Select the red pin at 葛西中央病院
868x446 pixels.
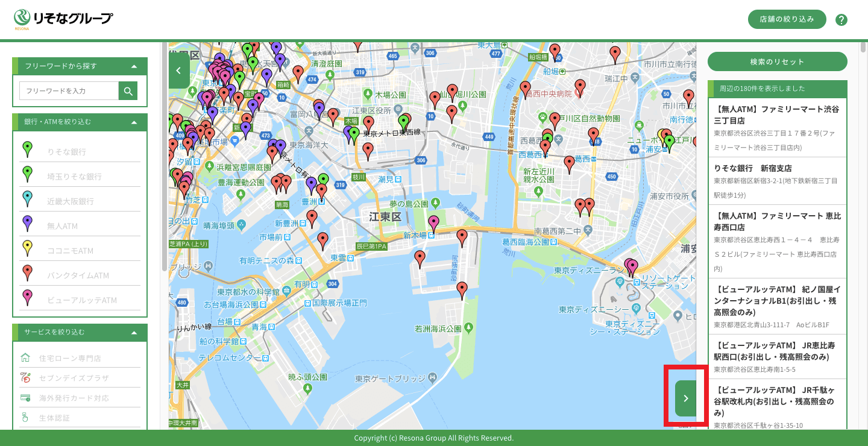pyautogui.click(x=580, y=88)
